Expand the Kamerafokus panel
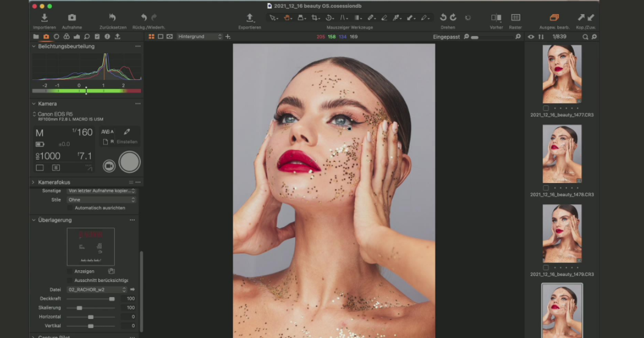The image size is (644, 338). [34, 182]
